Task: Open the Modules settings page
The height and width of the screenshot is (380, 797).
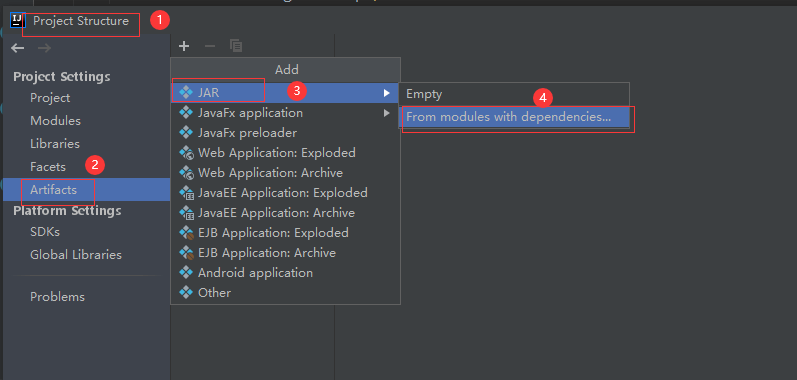Action: click(x=55, y=121)
